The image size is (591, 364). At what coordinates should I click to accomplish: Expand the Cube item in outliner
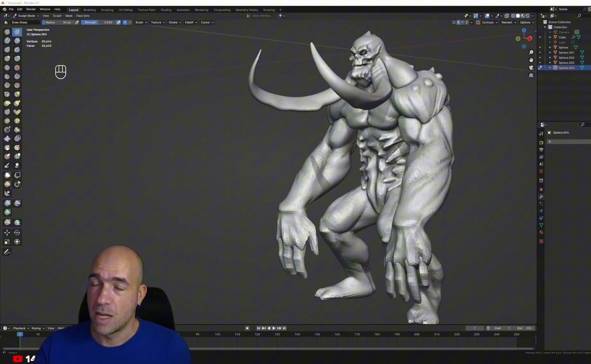[x=550, y=37]
